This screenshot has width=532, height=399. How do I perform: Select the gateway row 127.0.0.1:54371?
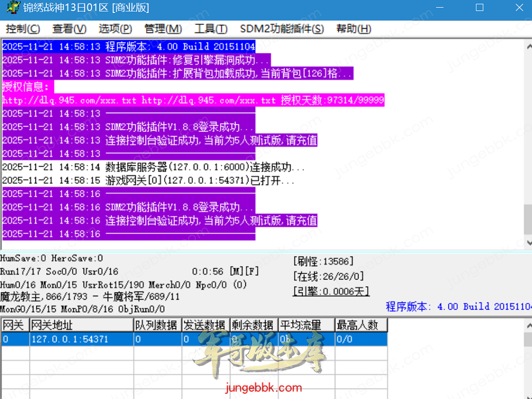[70, 339]
